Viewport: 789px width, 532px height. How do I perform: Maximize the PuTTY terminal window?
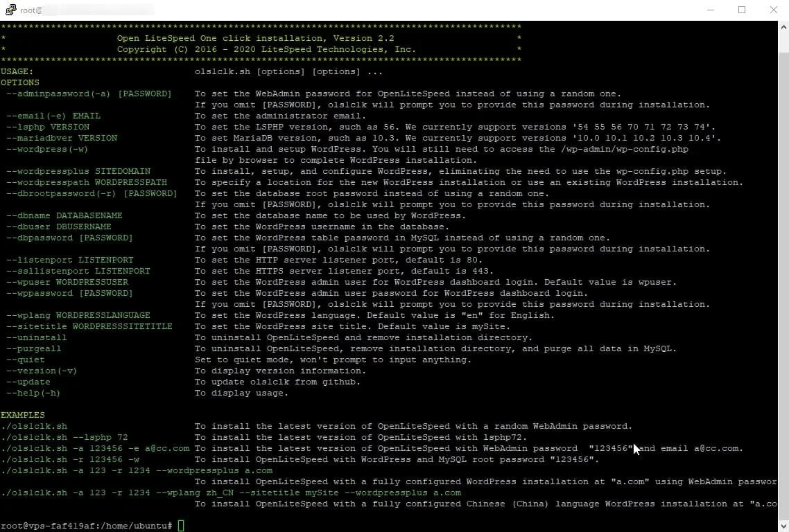pos(742,10)
